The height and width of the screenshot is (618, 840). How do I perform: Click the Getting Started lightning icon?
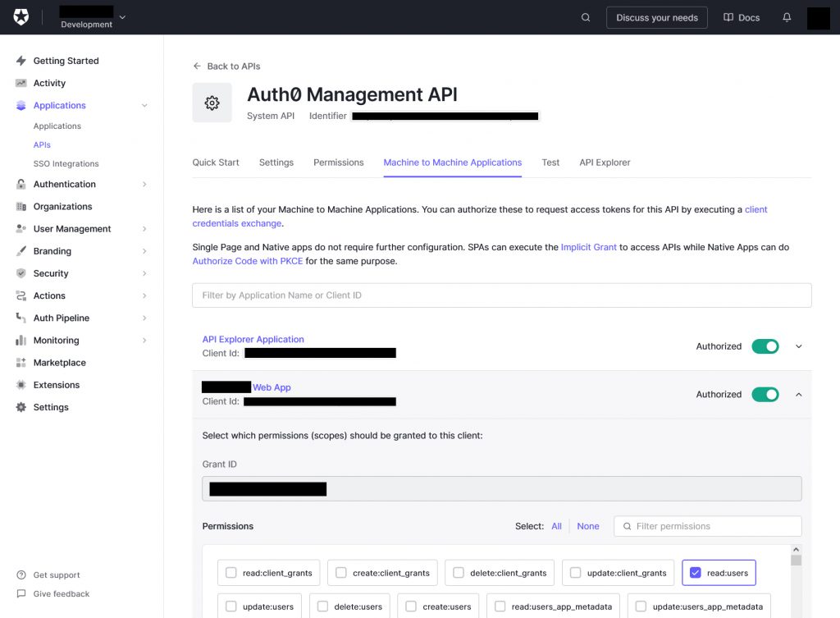21,61
